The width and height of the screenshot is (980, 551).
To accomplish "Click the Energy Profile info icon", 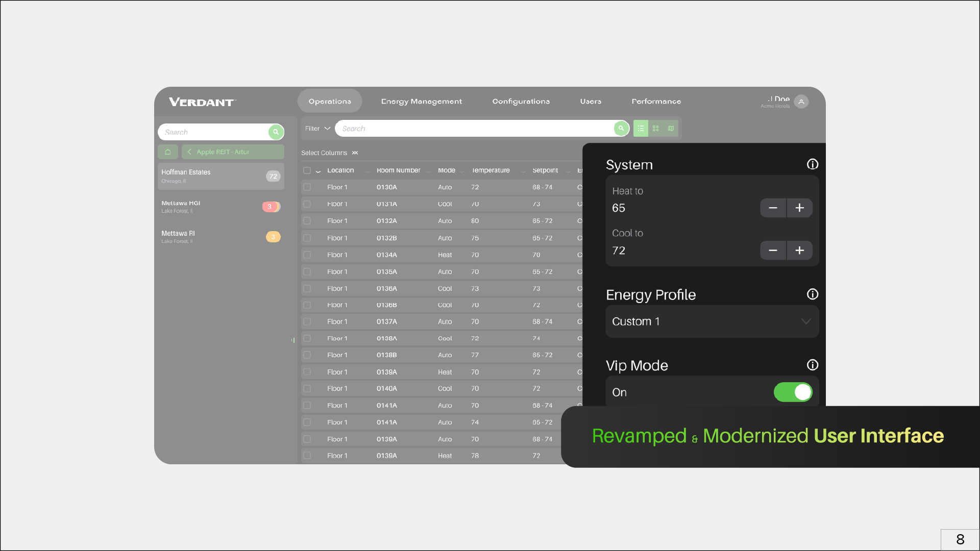I will (812, 294).
